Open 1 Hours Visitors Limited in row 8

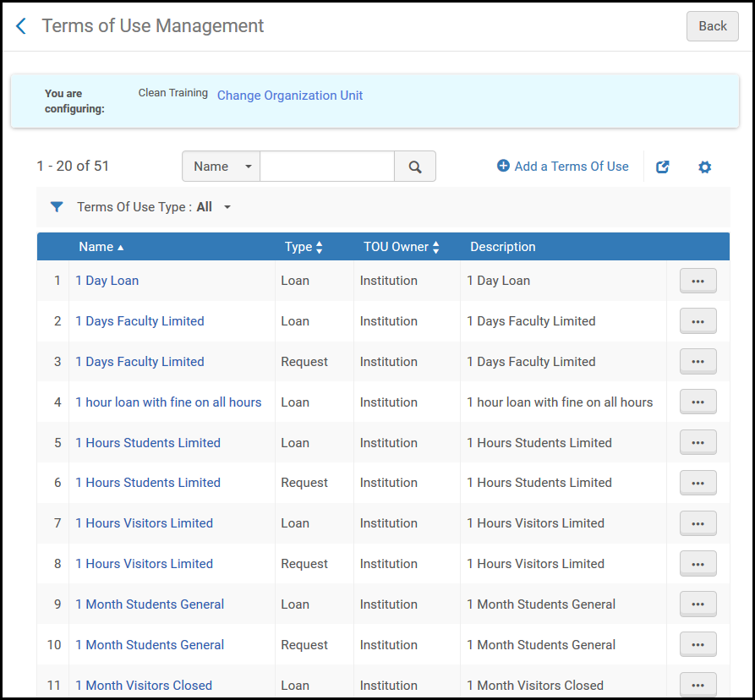coord(144,563)
